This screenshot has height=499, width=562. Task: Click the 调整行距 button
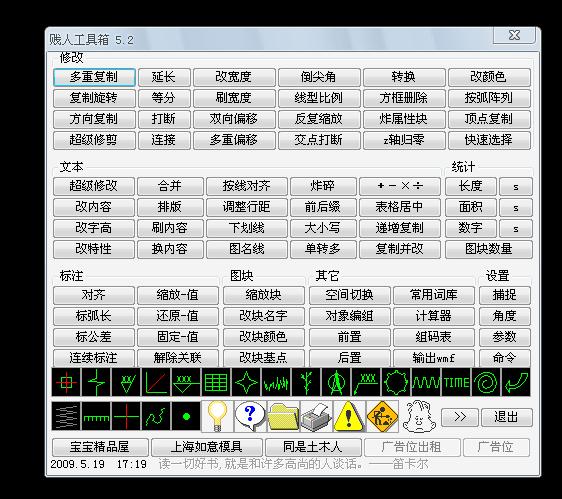(x=247, y=207)
